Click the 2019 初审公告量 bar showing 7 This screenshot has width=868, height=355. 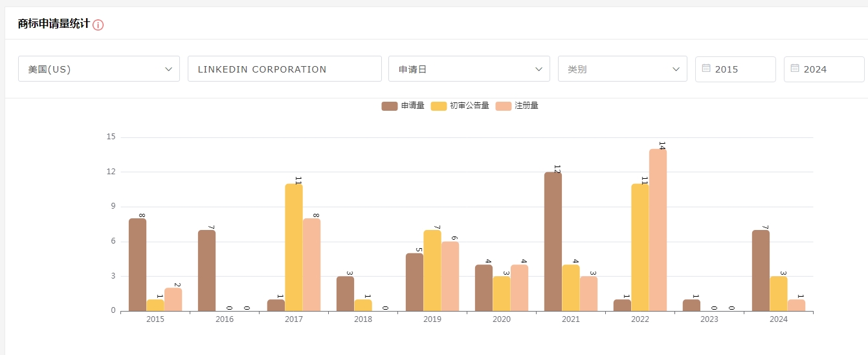[432, 271]
